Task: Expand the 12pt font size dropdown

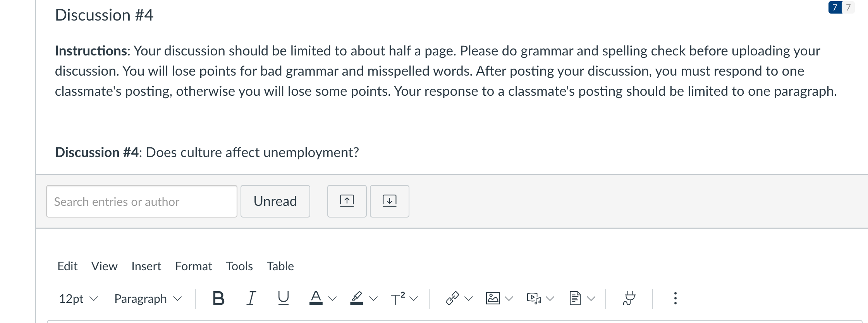Action: (x=78, y=299)
